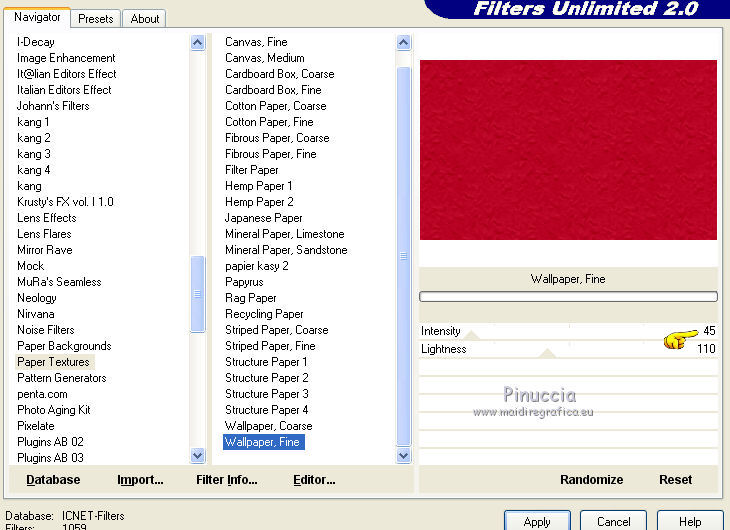Viewport: 730px width, 530px height.
Task: Select Pixelate category
Action: [x=36, y=426]
